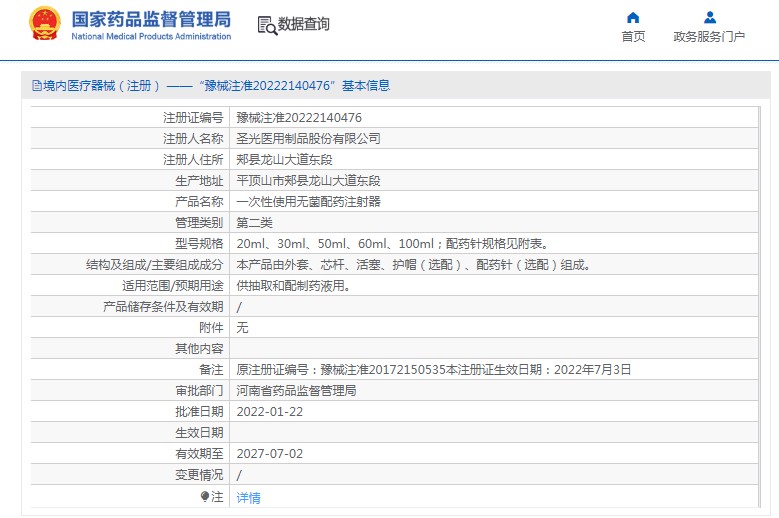The image size is (779, 518).
Task: Select product name 一次性使用无菌配药注射器
Action: click(x=493, y=202)
